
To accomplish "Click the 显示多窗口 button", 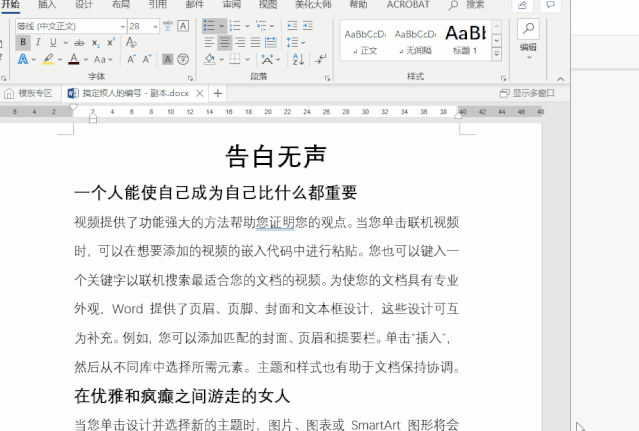I will click(527, 93).
